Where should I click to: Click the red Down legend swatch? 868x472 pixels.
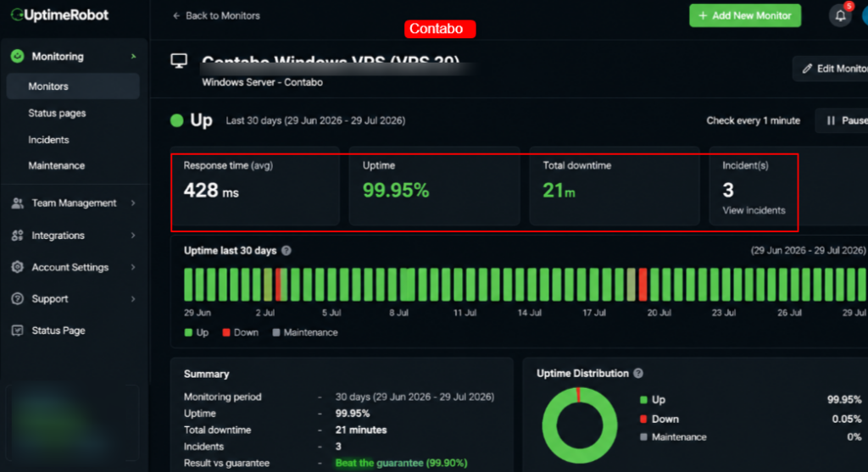[x=225, y=332]
